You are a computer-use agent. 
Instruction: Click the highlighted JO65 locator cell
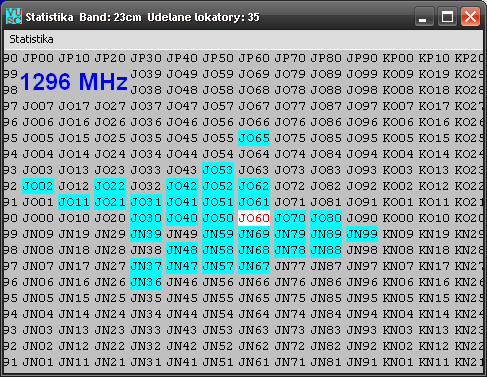pyautogui.click(x=254, y=138)
